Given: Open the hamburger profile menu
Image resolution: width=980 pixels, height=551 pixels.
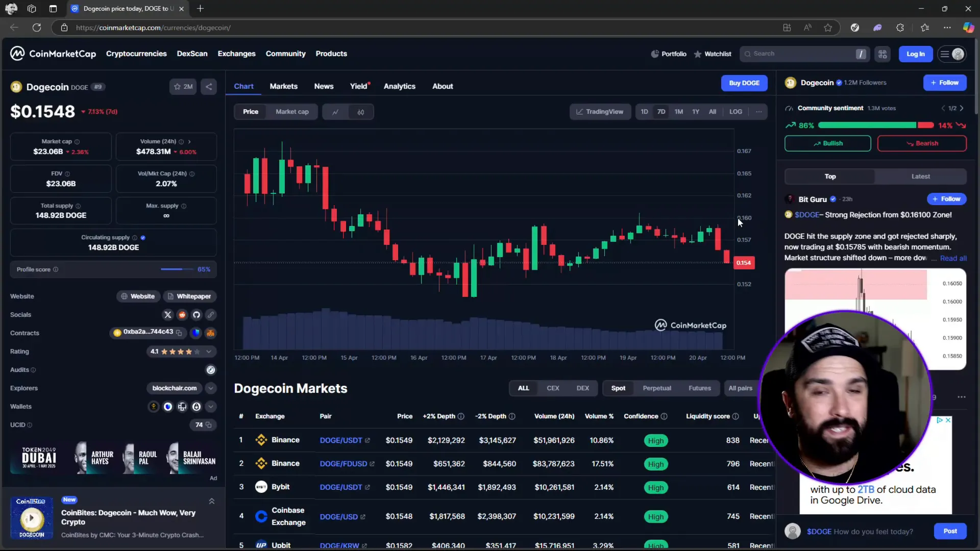Looking at the screenshot, I should click(952, 54).
